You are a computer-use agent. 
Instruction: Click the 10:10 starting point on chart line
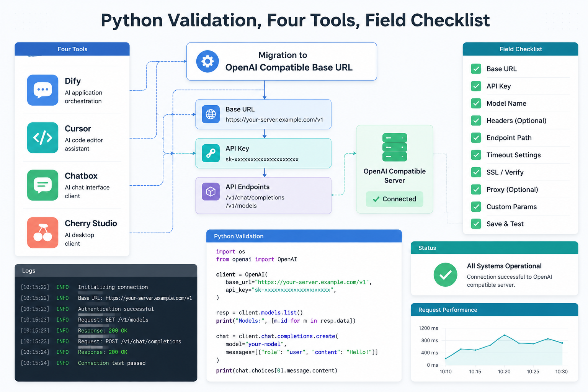pyautogui.click(x=446, y=358)
